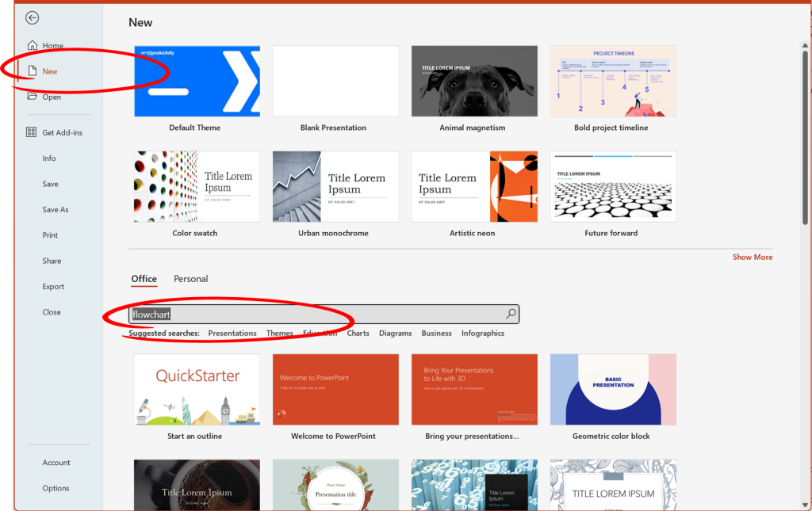Click suggested search Business
Viewport: 812px width, 511px height.
click(437, 333)
